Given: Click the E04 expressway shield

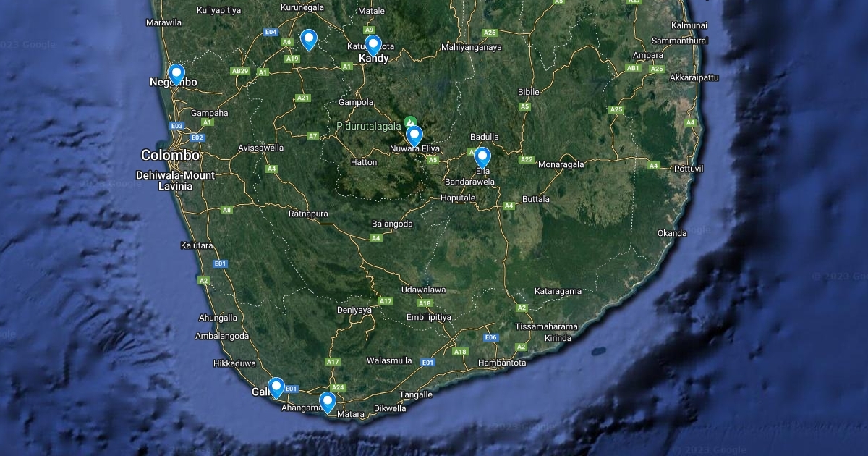Looking at the screenshot, I should coord(271,33).
